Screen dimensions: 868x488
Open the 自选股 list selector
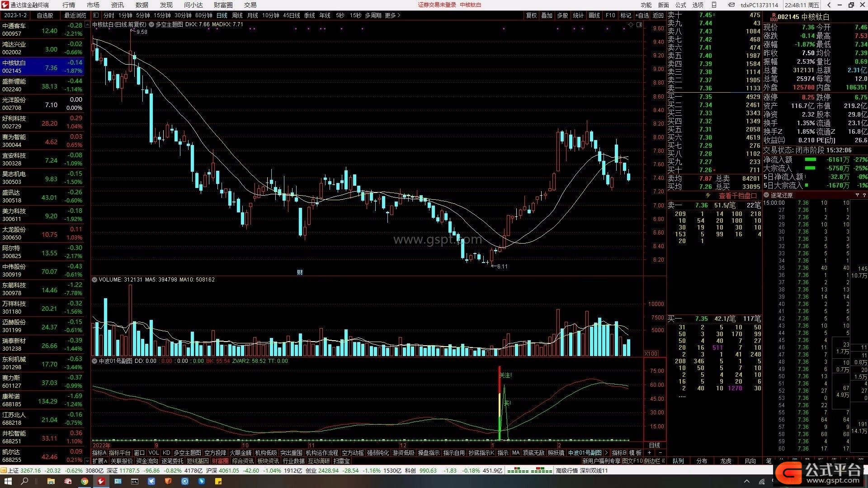pos(45,15)
